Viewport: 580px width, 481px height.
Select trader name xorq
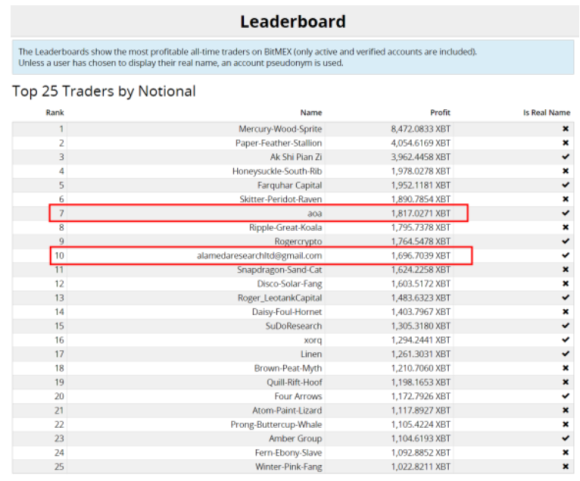313,340
